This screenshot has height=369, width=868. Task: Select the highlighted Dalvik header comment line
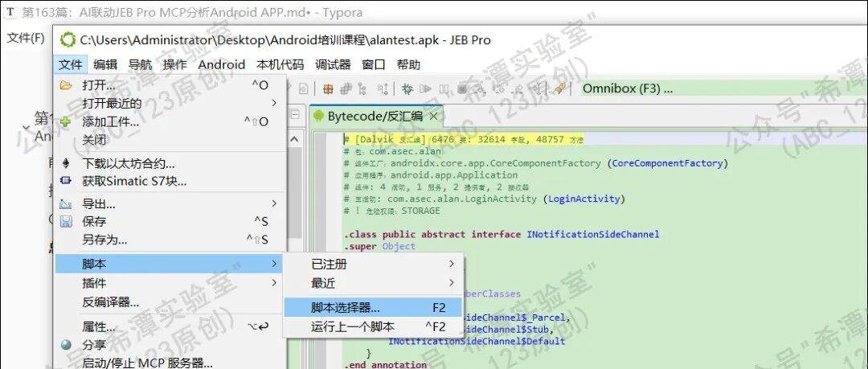(464, 140)
